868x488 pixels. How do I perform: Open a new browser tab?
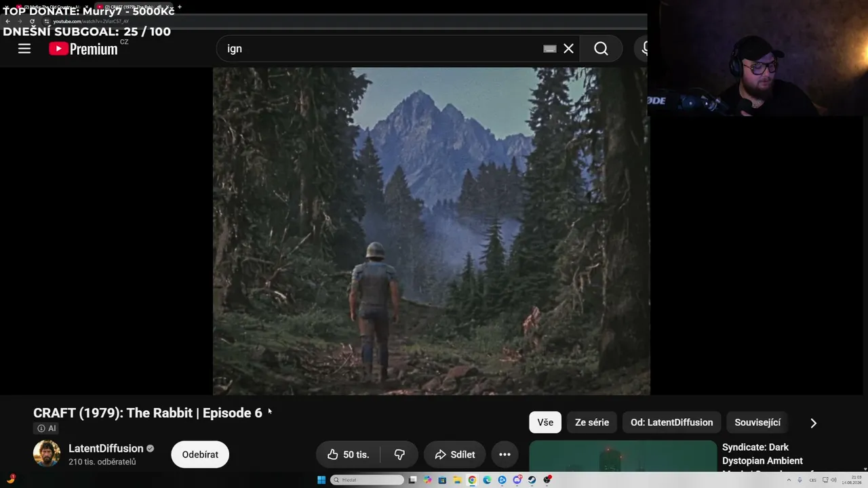pyautogui.click(x=179, y=7)
